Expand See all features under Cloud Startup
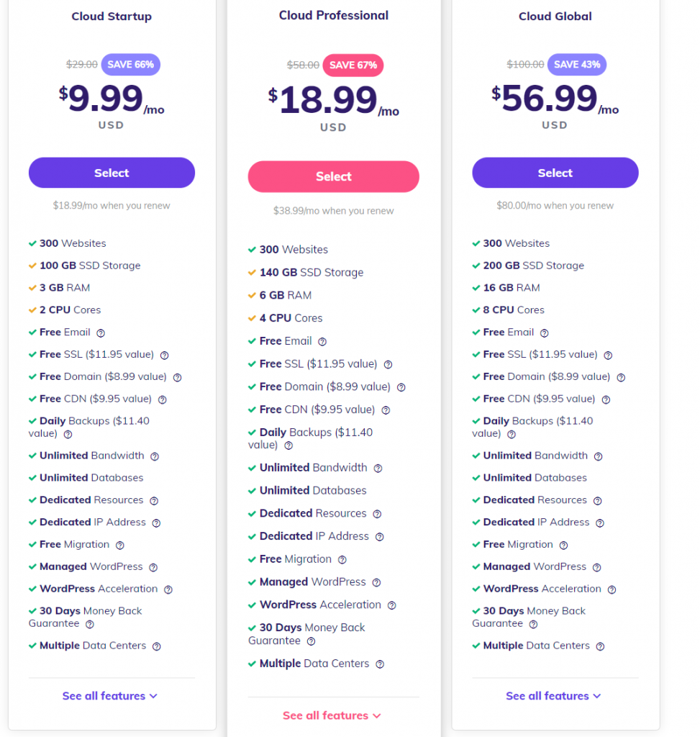Screen dimensions: 700x737 (x=109, y=696)
